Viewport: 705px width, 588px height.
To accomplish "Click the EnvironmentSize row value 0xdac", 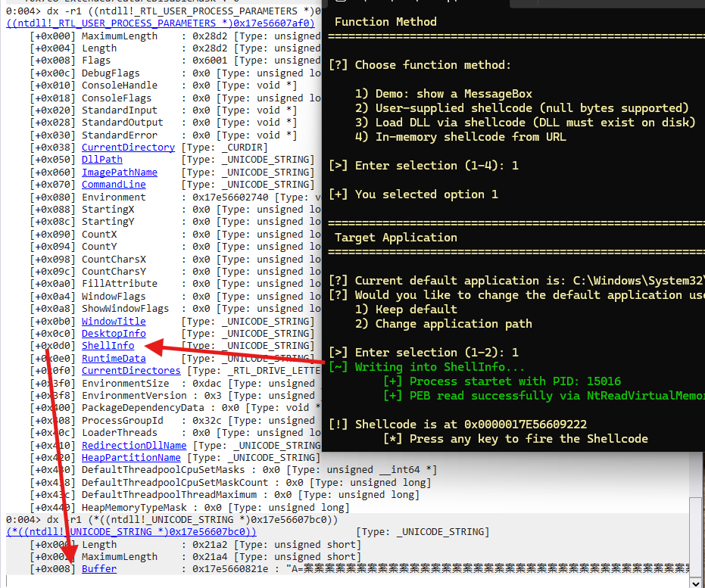I will click(x=207, y=383).
